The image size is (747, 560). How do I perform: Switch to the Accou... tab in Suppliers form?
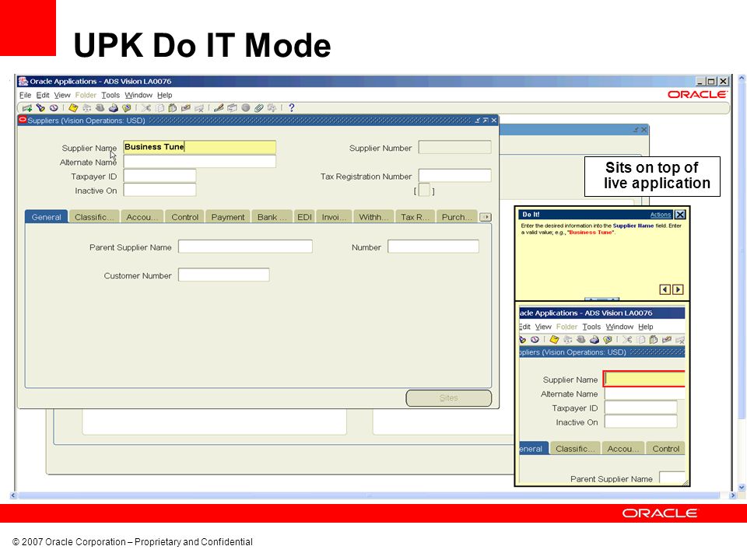142,217
